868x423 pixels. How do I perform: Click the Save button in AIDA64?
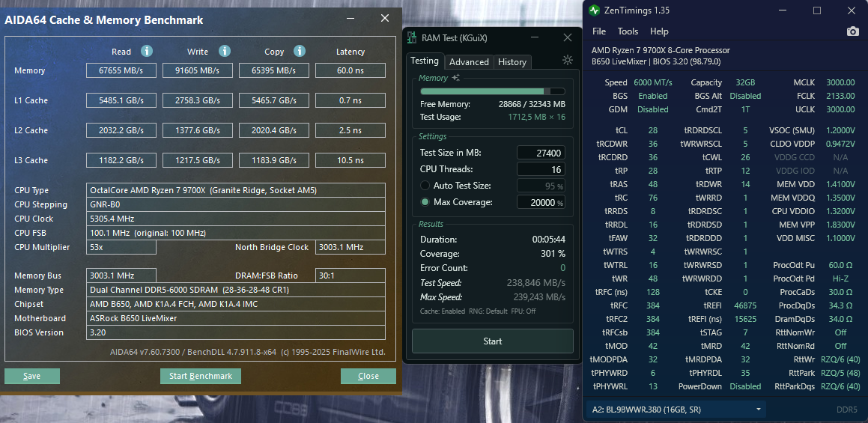click(32, 376)
